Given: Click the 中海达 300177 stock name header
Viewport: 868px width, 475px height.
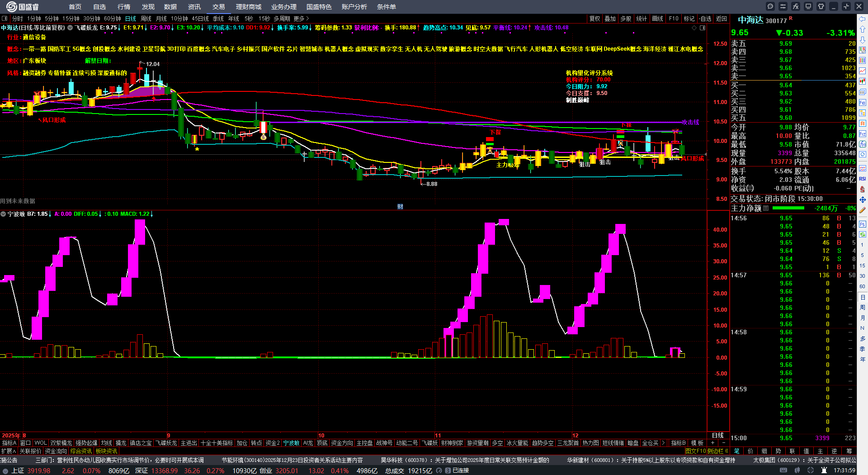Looking at the screenshot, I should (762, 20).
